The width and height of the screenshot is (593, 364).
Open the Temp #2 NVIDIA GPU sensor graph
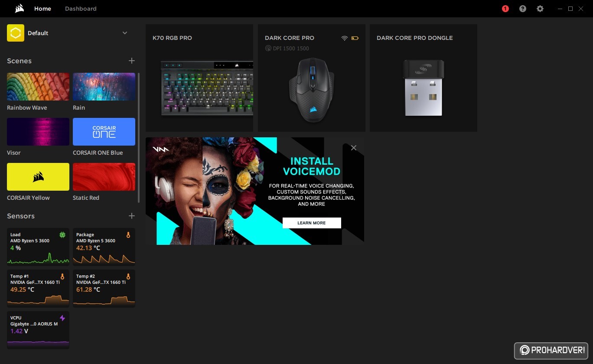[104, 288]
